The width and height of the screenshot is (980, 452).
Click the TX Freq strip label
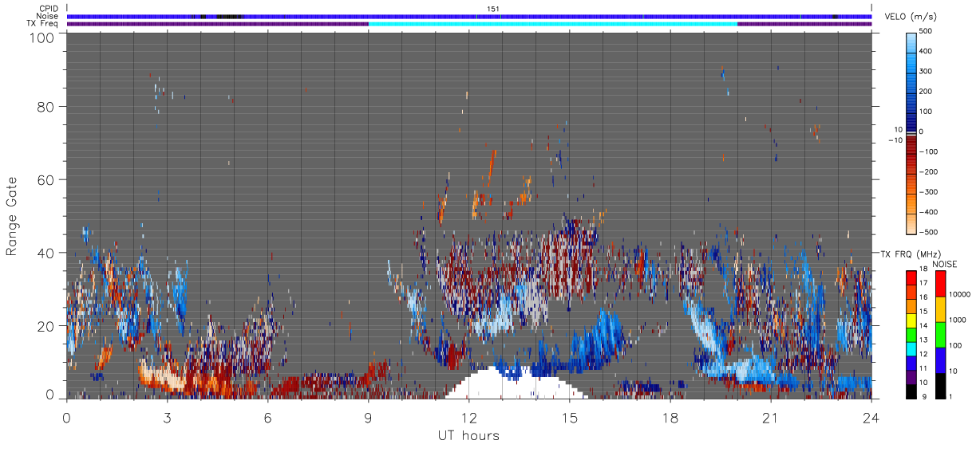(42, 23)
